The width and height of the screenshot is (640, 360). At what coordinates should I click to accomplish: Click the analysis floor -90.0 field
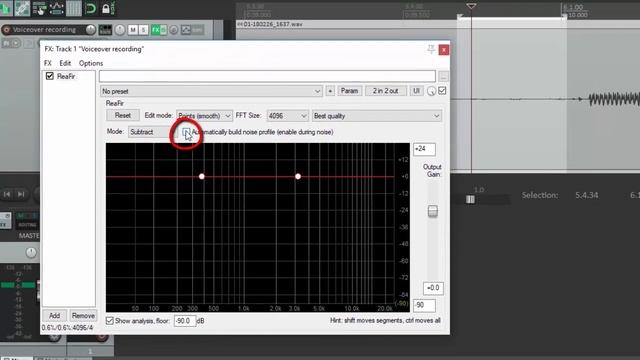184,321
